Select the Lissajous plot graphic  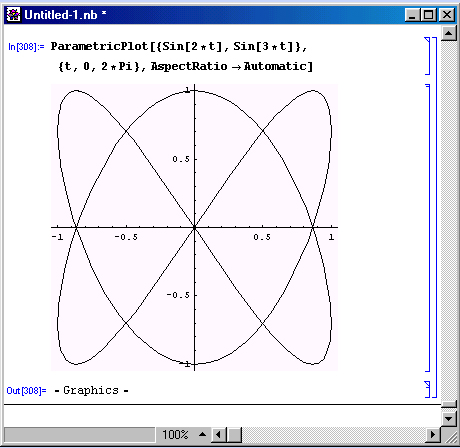[194, 227]
